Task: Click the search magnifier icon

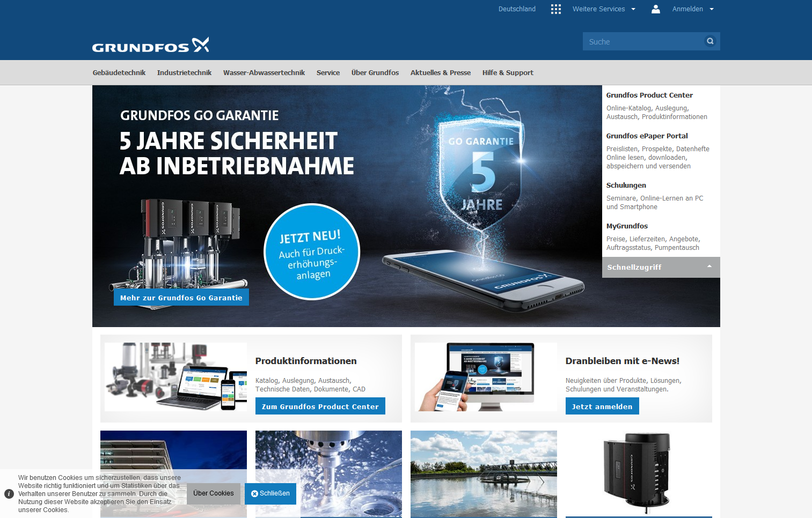Action: pyautogui.click(x=710, y=41)
